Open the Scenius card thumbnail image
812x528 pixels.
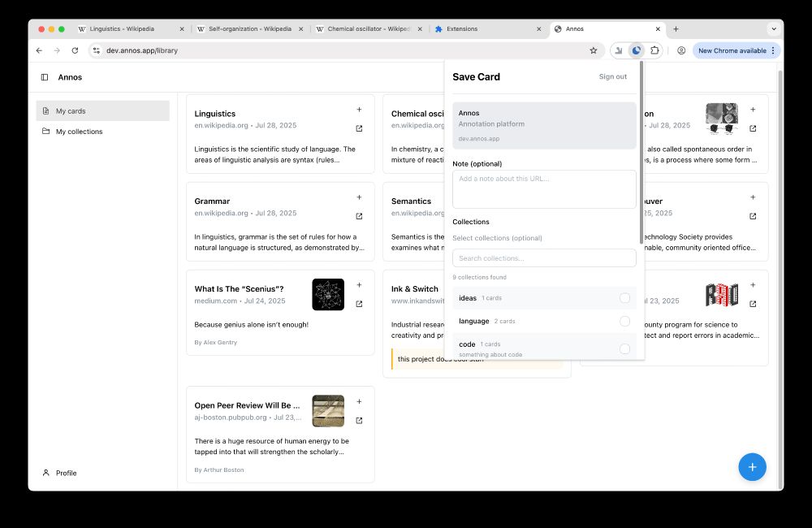click(328, 294)
